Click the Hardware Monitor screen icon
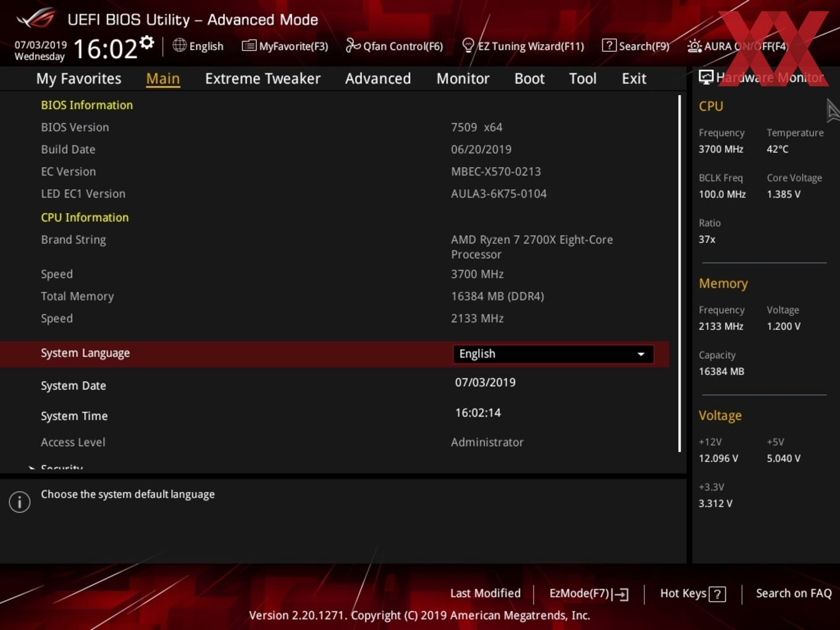840x630 pixels. click(706, 77)
